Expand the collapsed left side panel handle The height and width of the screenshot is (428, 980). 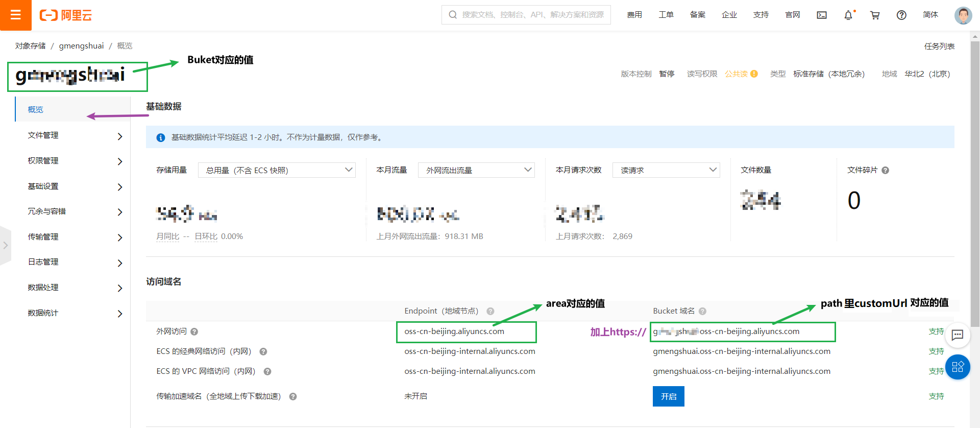click(x=5, y=245)
